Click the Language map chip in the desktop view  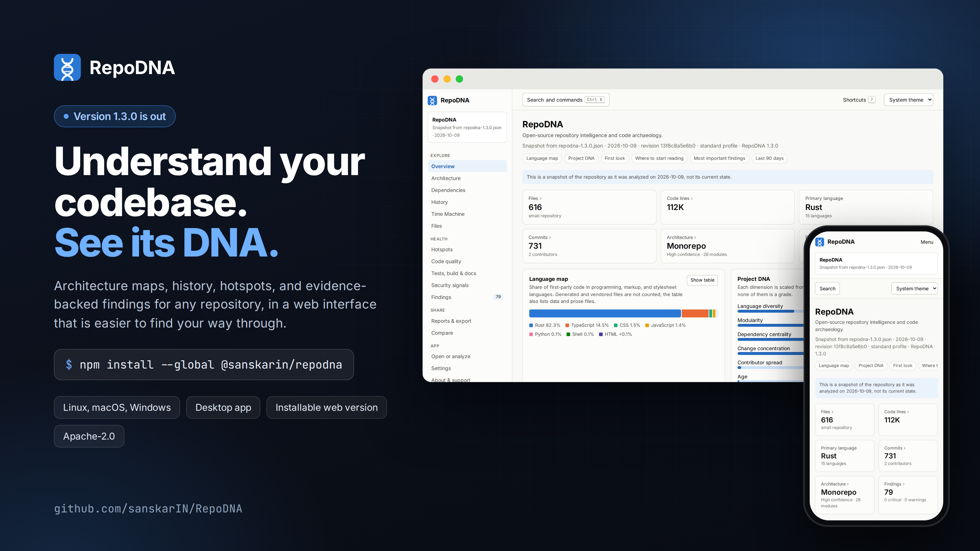(542, 158)
